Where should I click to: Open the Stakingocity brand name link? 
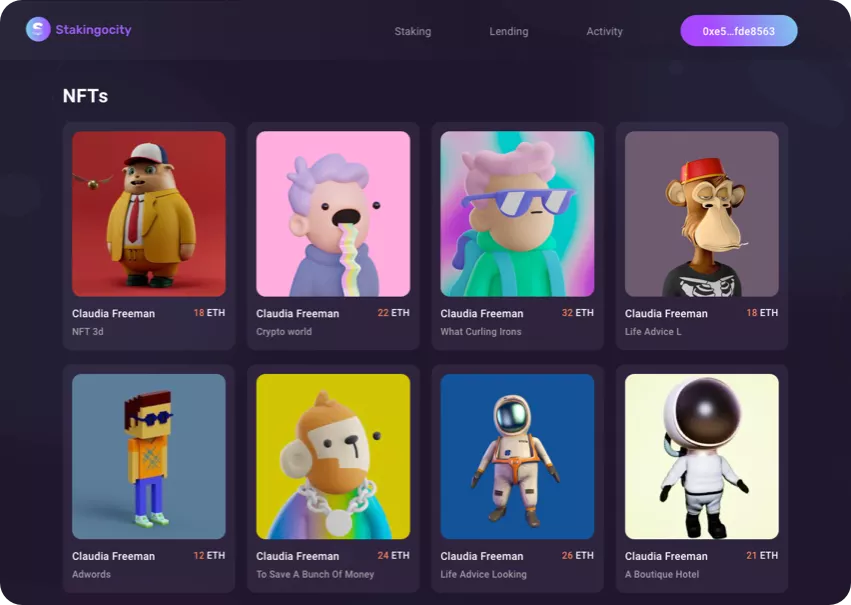click(93, 30)
